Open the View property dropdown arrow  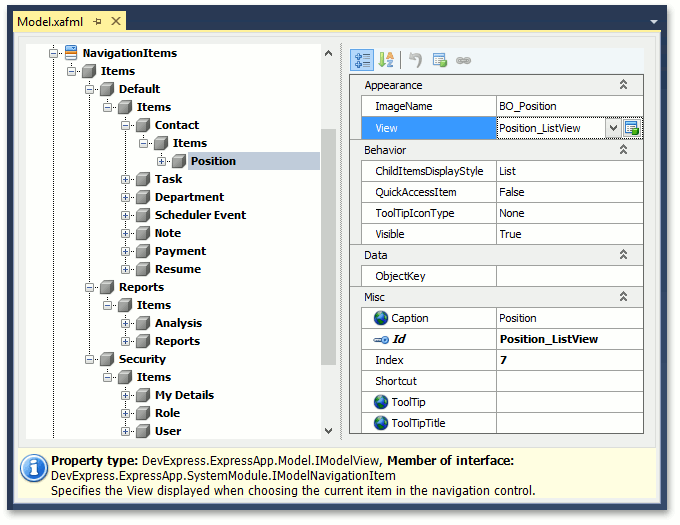click(x=613, y=128)
